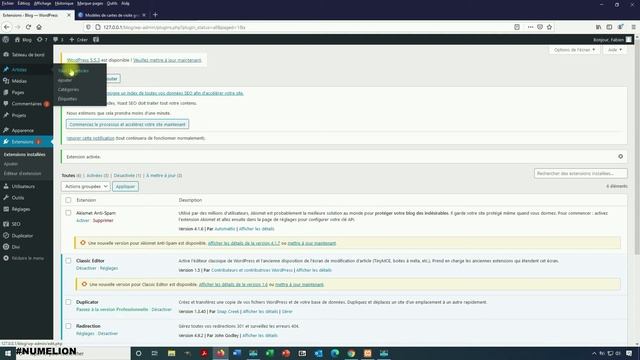The width and height of the screenshot is (640, 360).
Task: Go back with the browser back arrow
Action: 7,27
